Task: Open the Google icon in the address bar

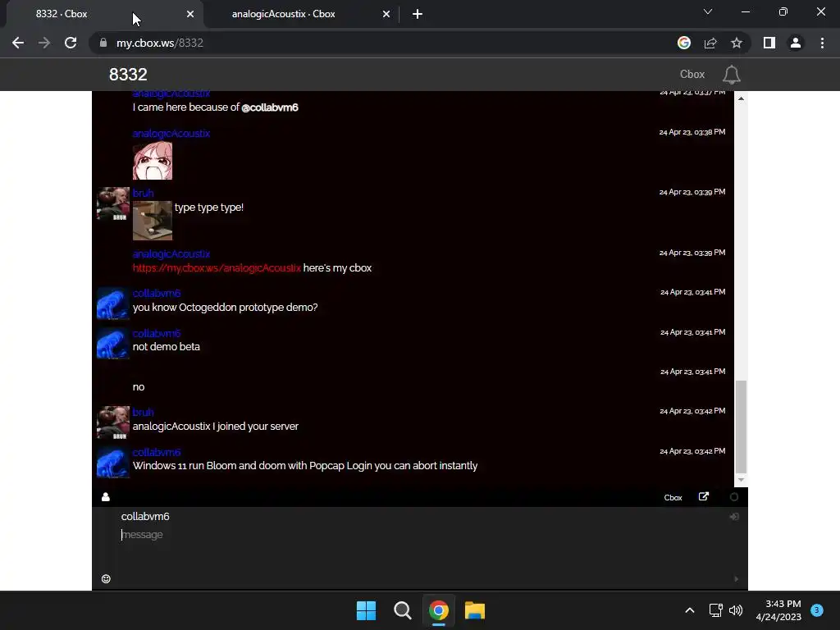Action: pos(684,43)
